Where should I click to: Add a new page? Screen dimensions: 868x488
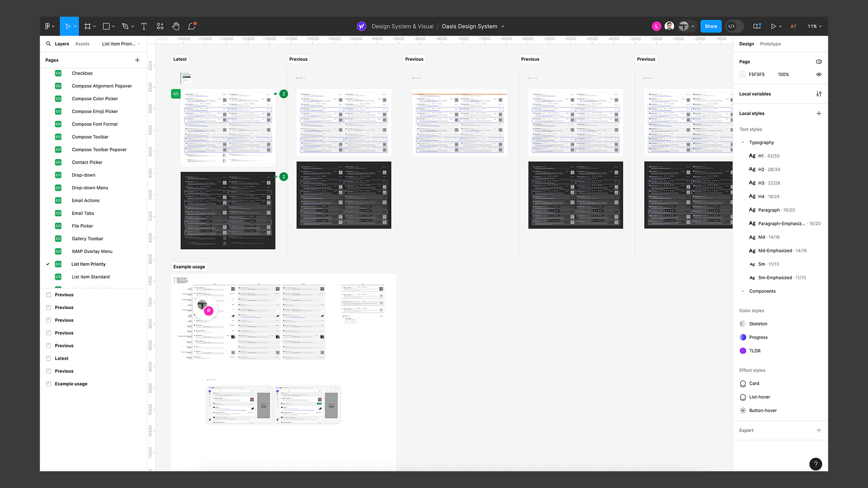point(137,60)
